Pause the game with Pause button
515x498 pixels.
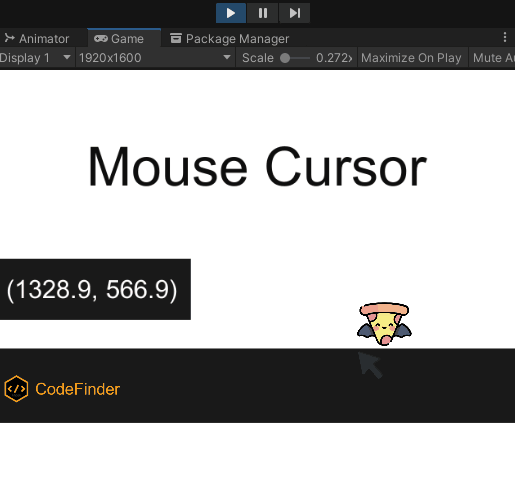[x=263, y=13]
